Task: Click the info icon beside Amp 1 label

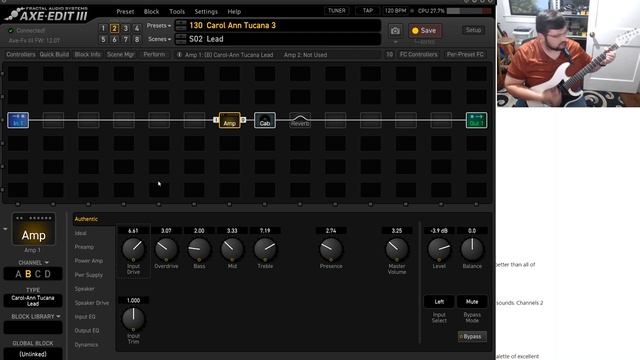Action: click(x=179, y=55)
